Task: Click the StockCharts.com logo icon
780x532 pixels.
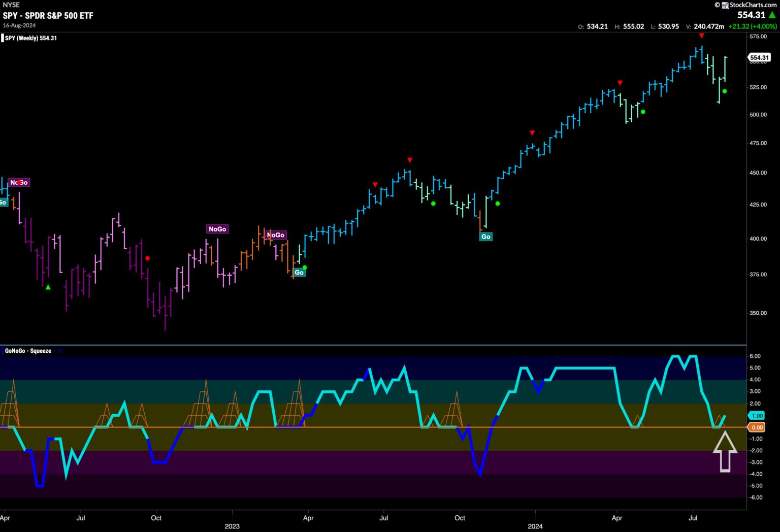Action: 717,5
